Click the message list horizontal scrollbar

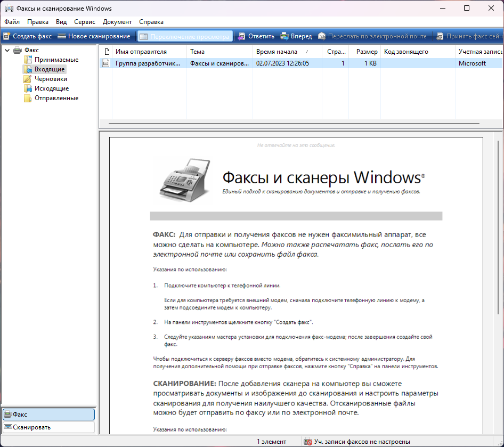(294, 124)
